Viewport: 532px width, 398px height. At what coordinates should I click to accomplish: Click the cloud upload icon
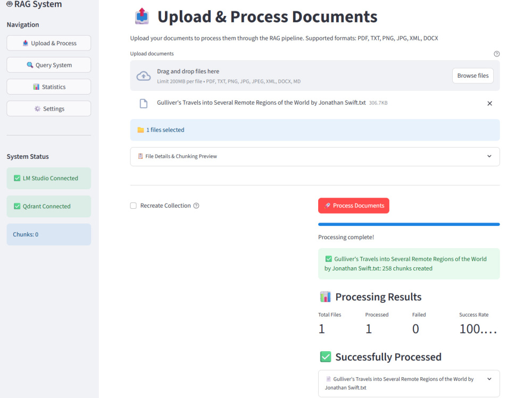(x=144, y=76)
